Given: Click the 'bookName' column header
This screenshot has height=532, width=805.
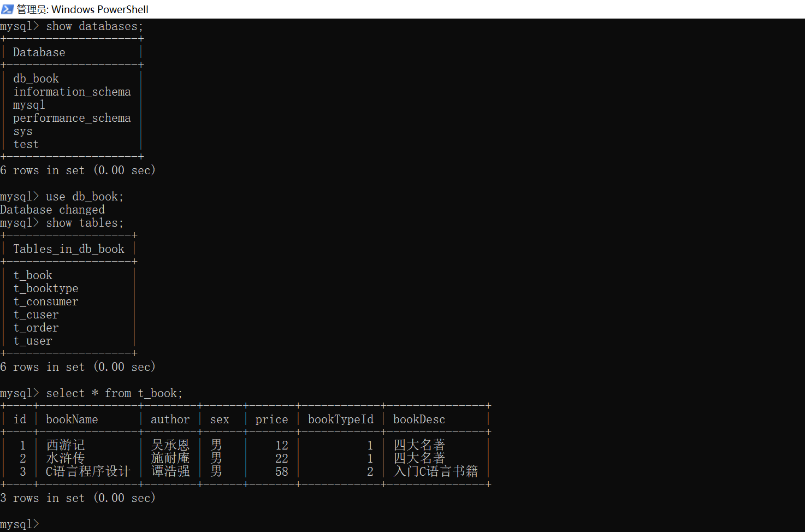Looking at the screenshot, I should click(72, 419).
